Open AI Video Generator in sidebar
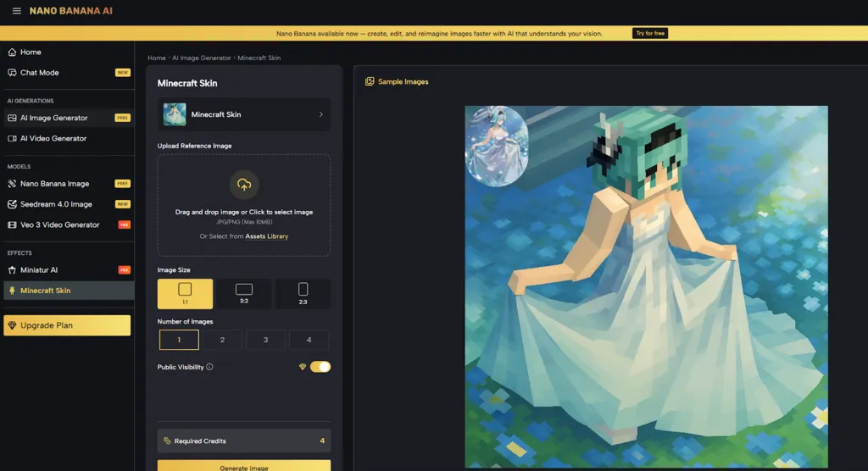Viewport: 868px width, 471px height. point(68,138)
